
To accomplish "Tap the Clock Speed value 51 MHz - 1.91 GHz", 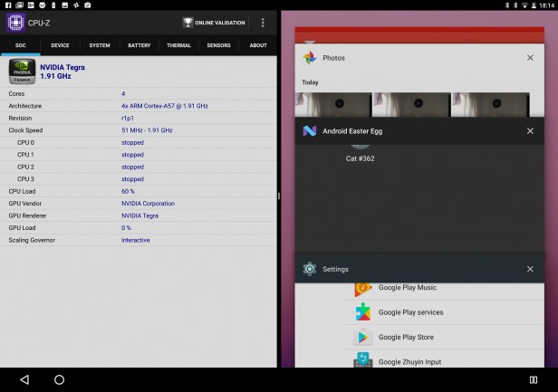I will click(x=147, y=130).
